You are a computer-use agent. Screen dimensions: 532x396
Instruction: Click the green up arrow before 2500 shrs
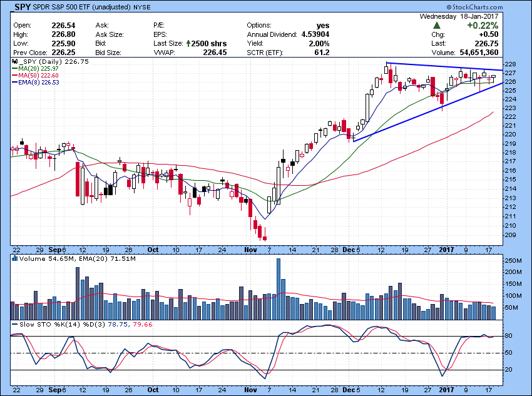[x=188, y=43]
